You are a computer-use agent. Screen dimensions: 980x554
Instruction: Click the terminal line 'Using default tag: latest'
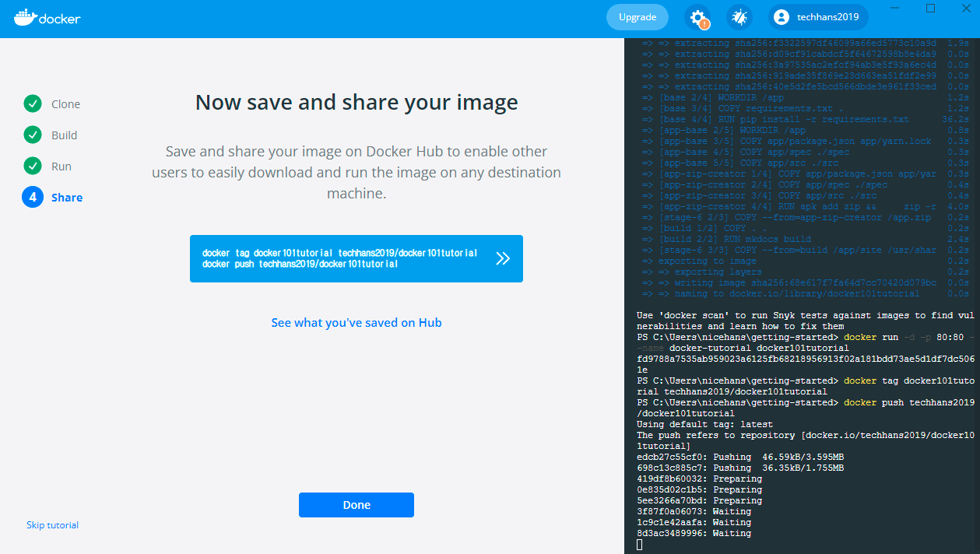click(x=704, y=424)
